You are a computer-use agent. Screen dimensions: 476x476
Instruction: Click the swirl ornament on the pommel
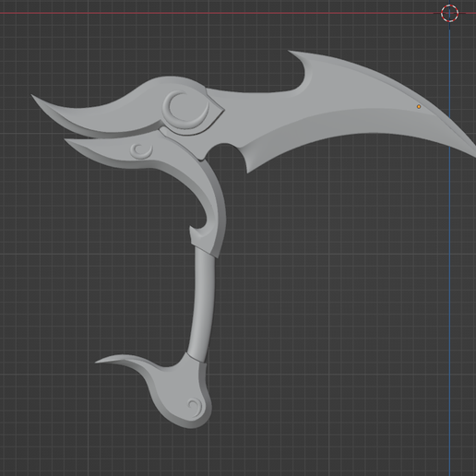pyautogui.click(x=195, y=407)
